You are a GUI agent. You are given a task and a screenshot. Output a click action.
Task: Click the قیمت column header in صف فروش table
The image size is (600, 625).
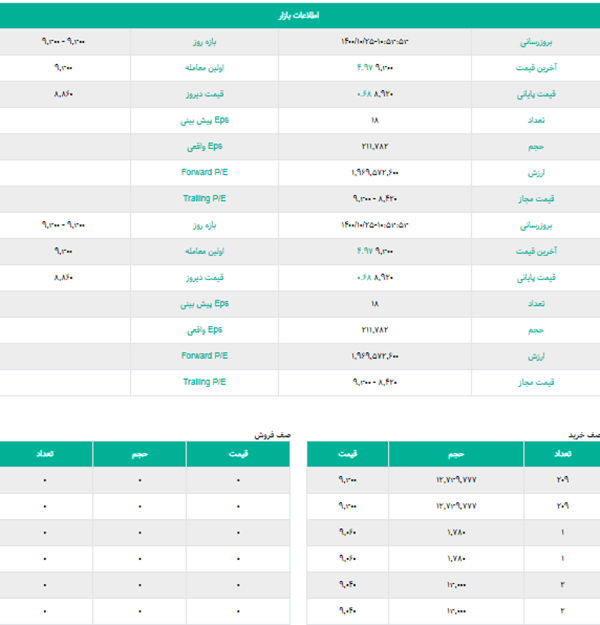pos(238,454)
